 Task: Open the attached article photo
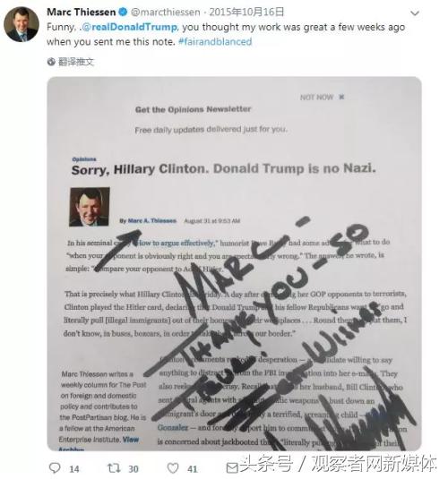[x=234, y=263]
